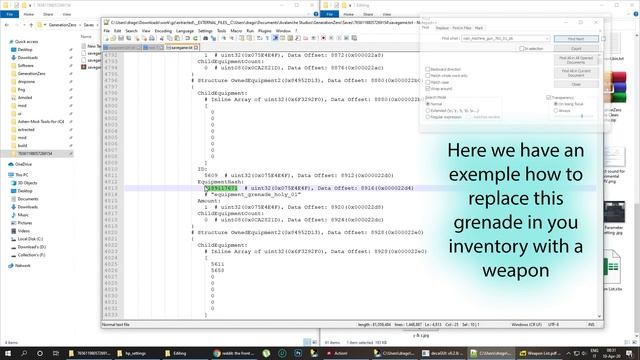The width and height of the screenshot is (640, 360).
Task: Select OneDrive in Explorer navigation pane
Action: 23,164
